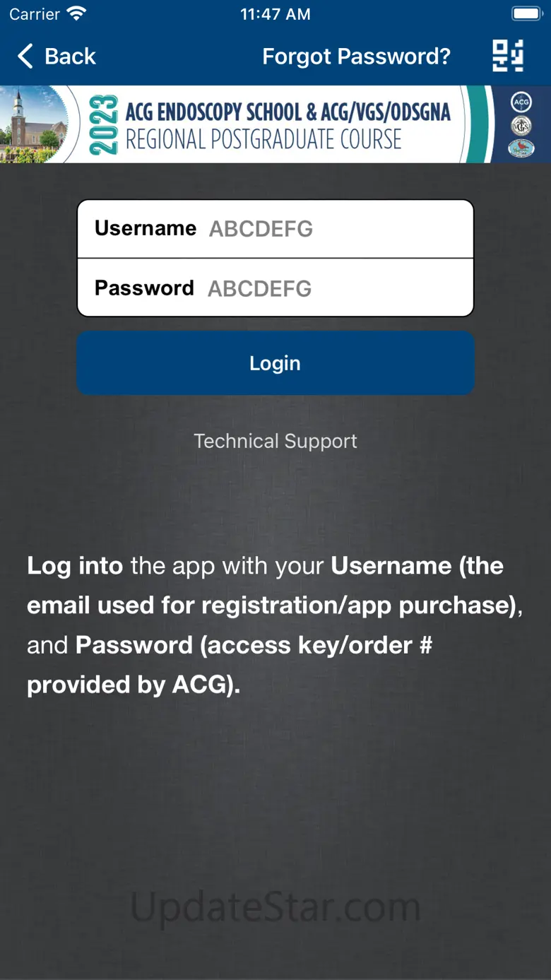The height and width of the screenshot is (980, 551).
Task: Click the UpdateStar.com watermark text
Action: [275, 907]
